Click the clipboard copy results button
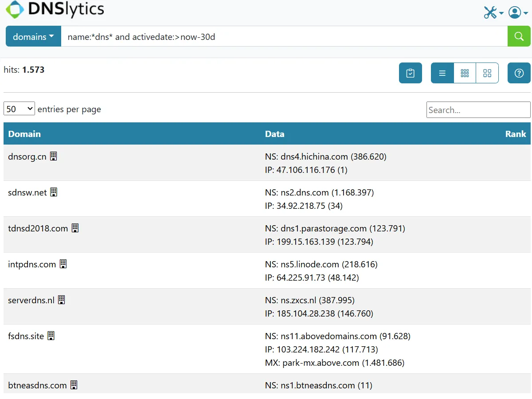532x399 pixels. pos(411,73)
